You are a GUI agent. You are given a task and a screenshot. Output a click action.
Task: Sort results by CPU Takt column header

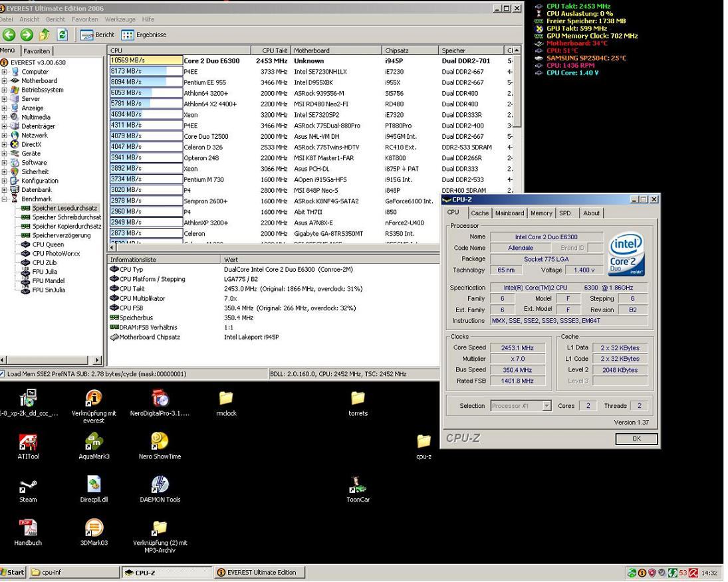(x=271, y=50)
